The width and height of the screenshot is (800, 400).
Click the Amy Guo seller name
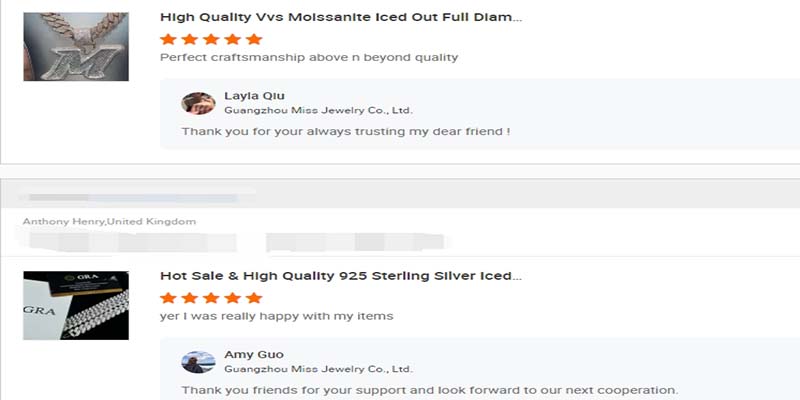click(x=253, y=355)
